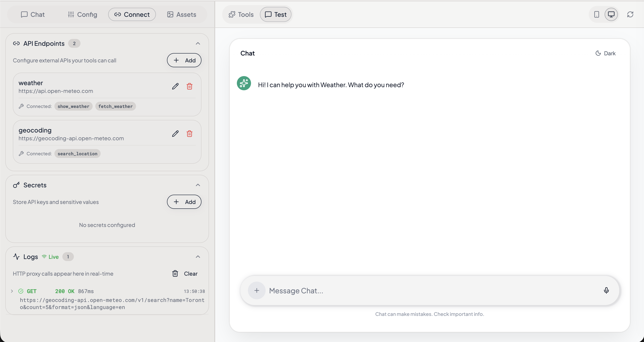Click the Secrets key icon

pos(16,185)
